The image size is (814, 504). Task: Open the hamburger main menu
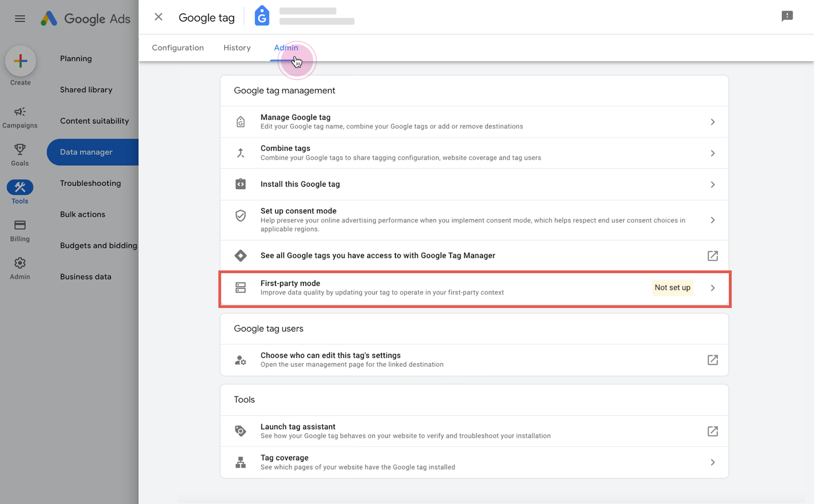[x=20, y=19]
